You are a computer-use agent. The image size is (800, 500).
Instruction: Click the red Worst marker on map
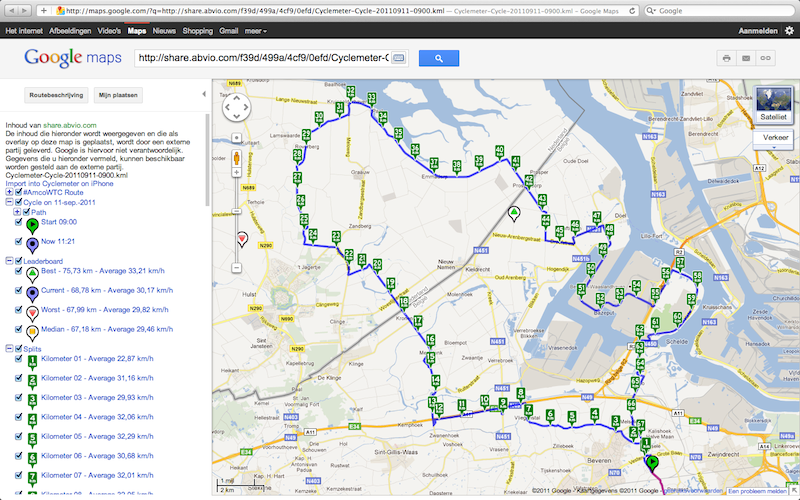(242, 239)
